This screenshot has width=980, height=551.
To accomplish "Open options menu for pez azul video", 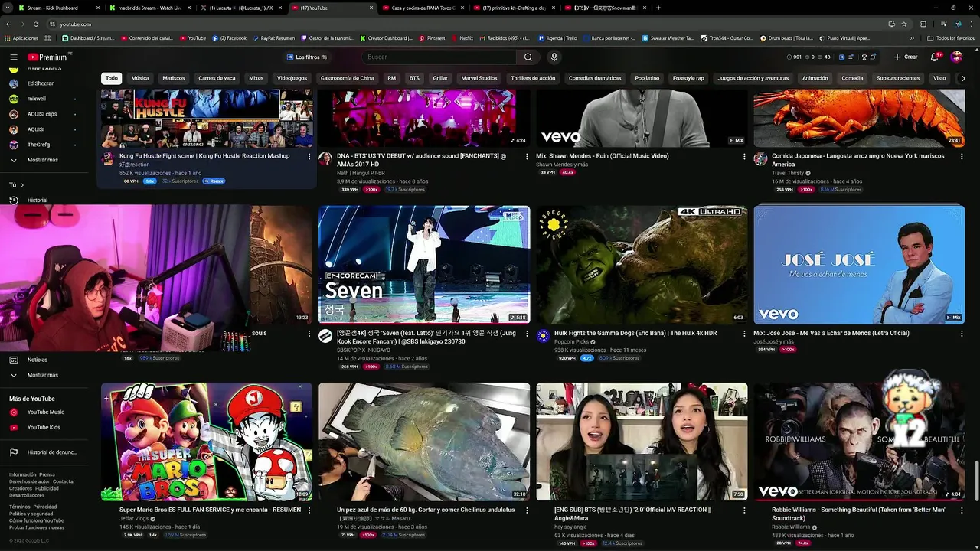I will click(527, 510).
